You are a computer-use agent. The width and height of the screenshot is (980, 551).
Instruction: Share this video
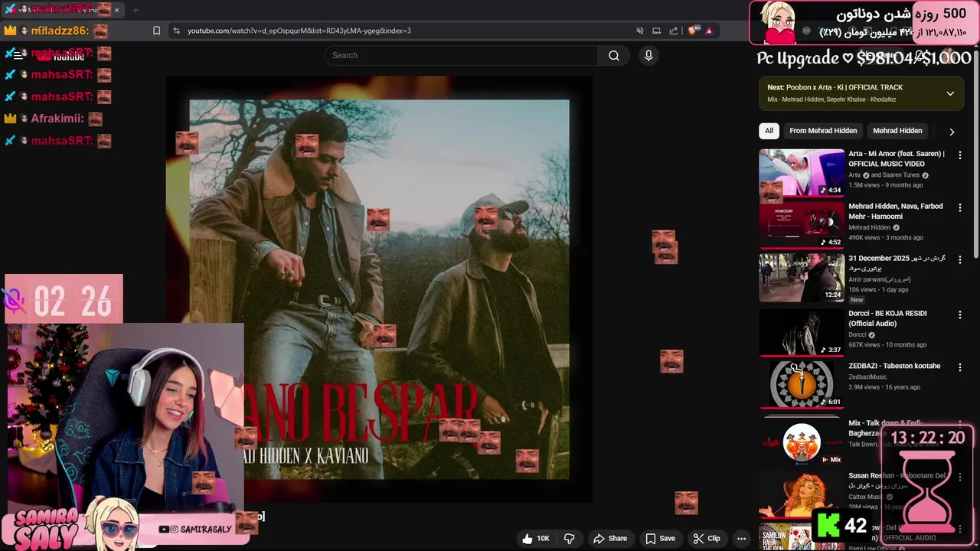pos(610,538)
